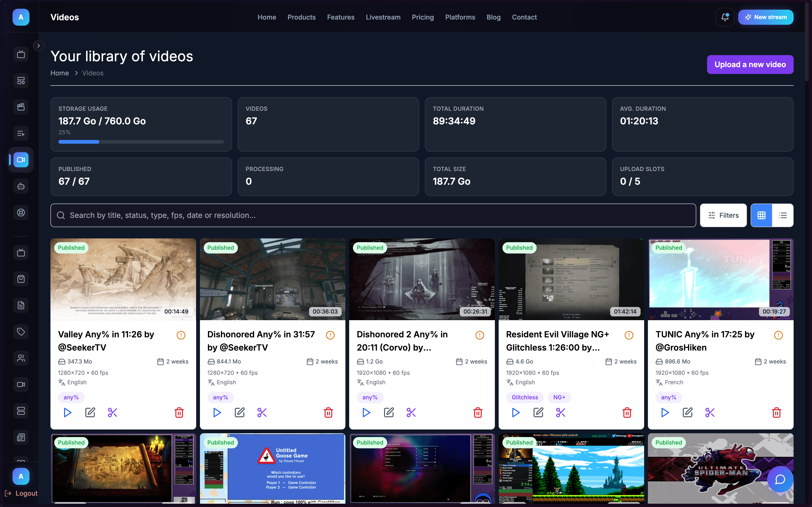Open the server stack icon in sidebar

pos(21,411)
